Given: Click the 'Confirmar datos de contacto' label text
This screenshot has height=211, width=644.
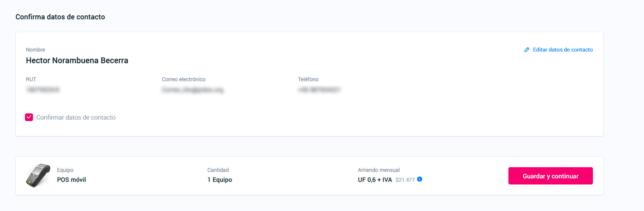Looking at the screenshot, I should tap(76, 118).
